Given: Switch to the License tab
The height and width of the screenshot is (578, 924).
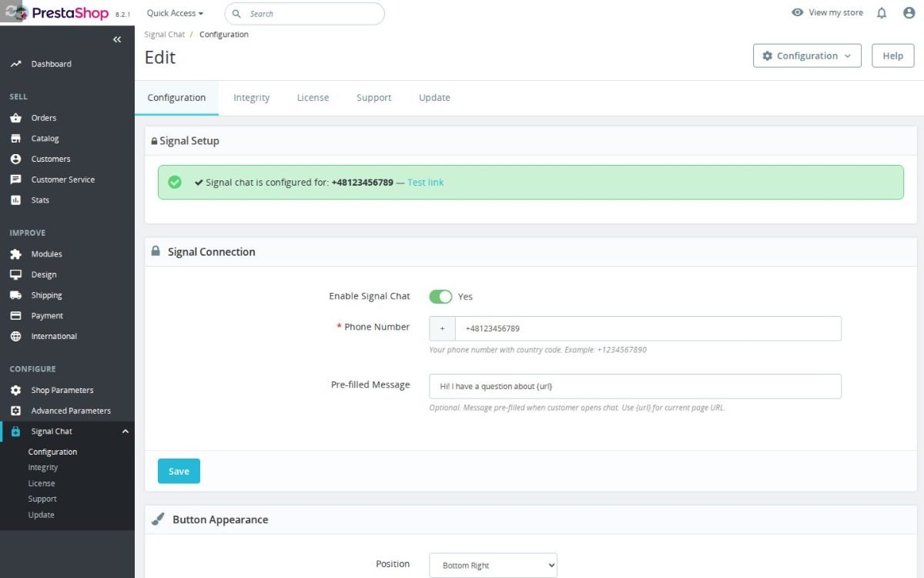Looking at the screenshot, I should tap(313, 98).
